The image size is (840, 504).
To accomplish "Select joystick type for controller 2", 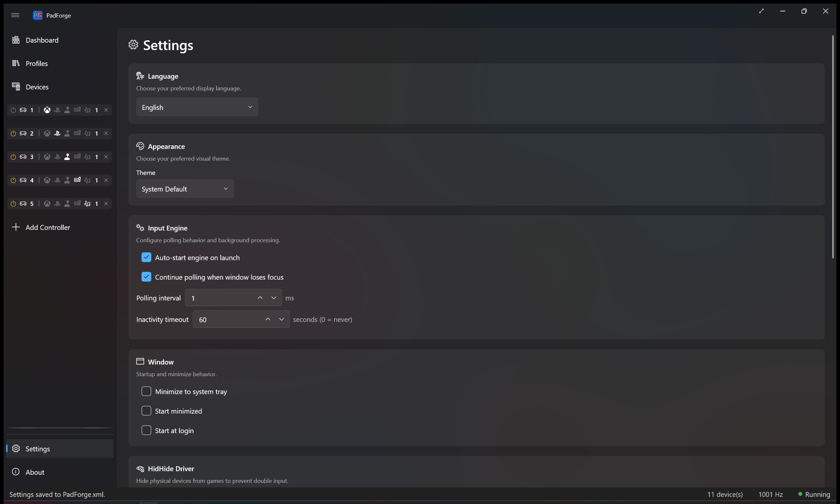I will 67,133.
